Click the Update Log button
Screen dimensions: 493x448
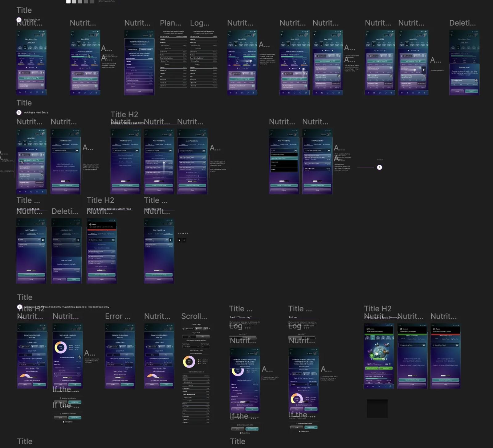click(75, 402)
